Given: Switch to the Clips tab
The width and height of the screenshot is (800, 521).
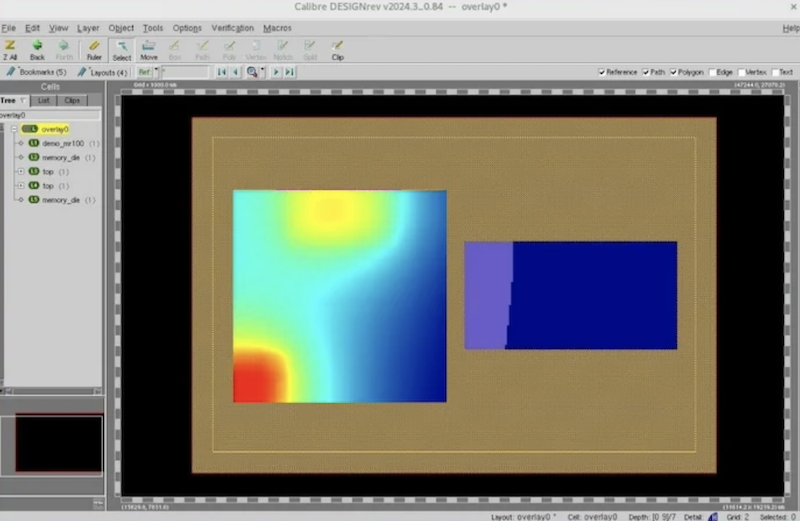Looking at the screenshot, I should coord(72,100).
